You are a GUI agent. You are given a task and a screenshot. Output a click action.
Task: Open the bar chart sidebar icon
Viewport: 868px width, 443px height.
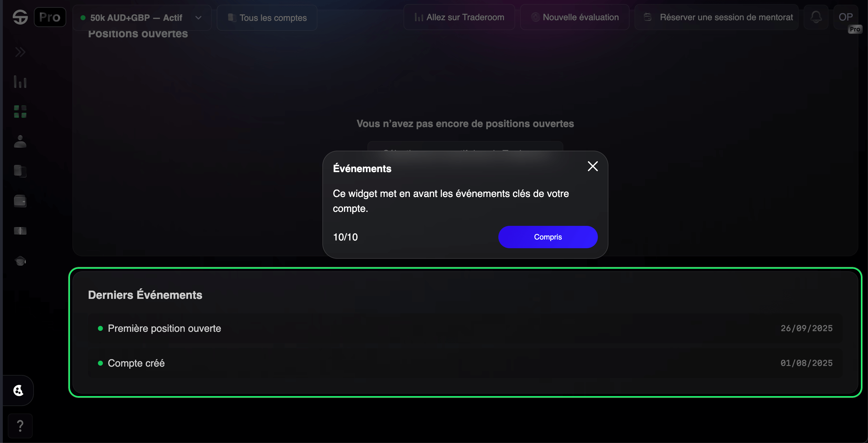tap(20, 82)
